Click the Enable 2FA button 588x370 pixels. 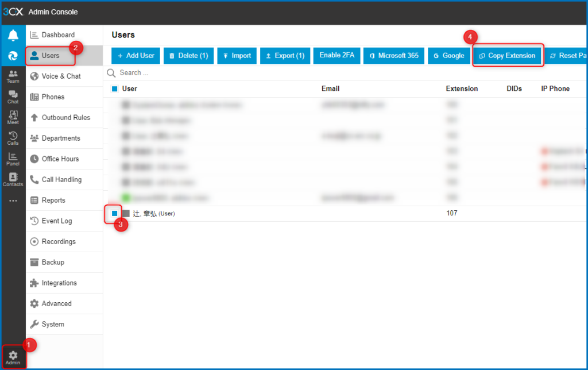coord(336,56)
